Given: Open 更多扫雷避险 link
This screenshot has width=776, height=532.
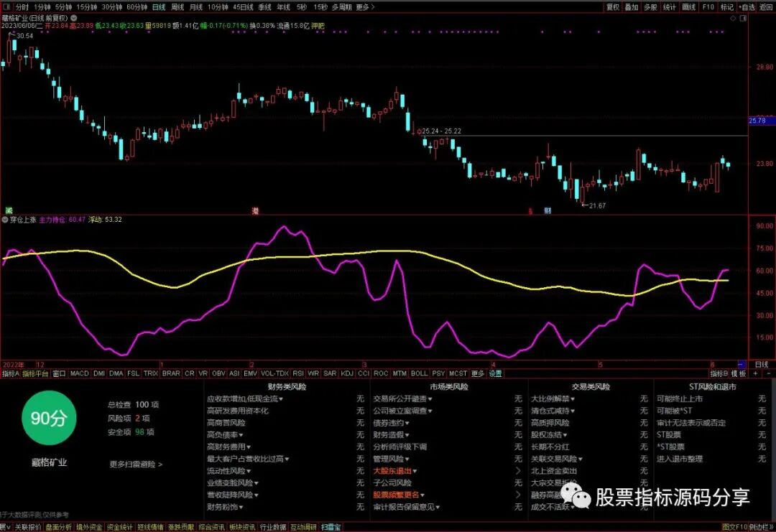Looking at the screenshot, I should coord(136,465).
